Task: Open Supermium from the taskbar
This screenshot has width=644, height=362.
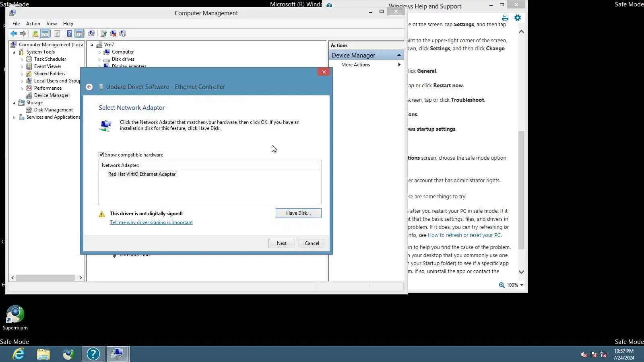Action: [x=68, y=354]
